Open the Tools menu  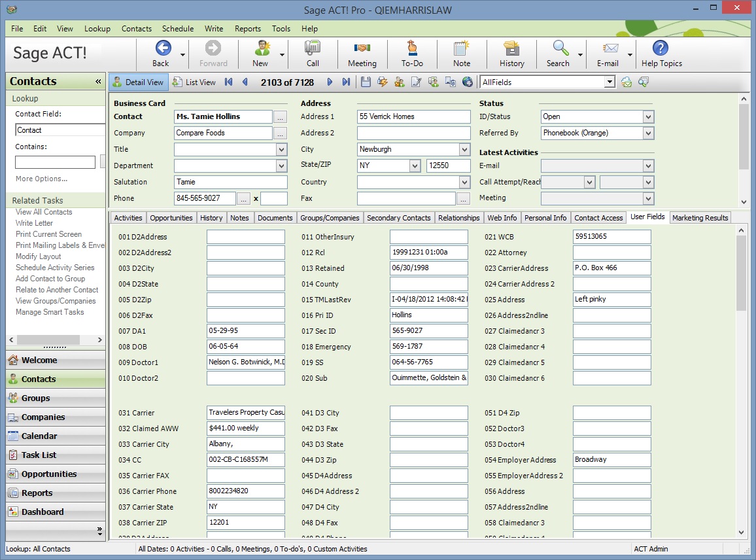(x=281, y=29)
